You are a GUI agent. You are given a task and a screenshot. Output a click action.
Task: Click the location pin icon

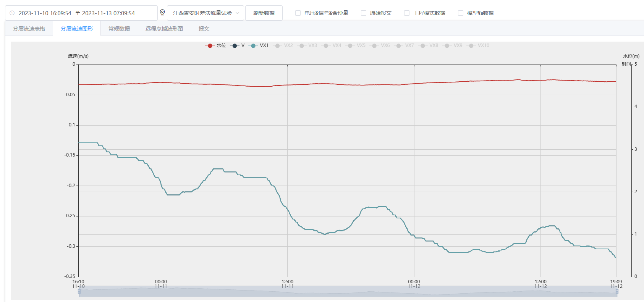click(162, 13)
